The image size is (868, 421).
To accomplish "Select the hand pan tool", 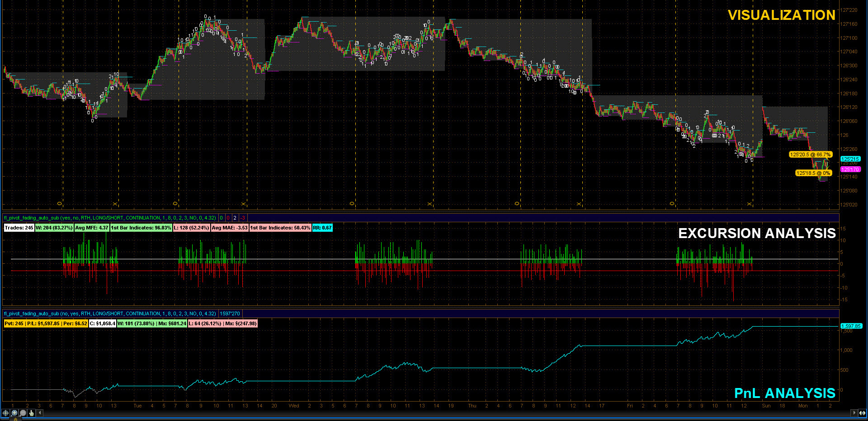I will click(x=32, y=413).
